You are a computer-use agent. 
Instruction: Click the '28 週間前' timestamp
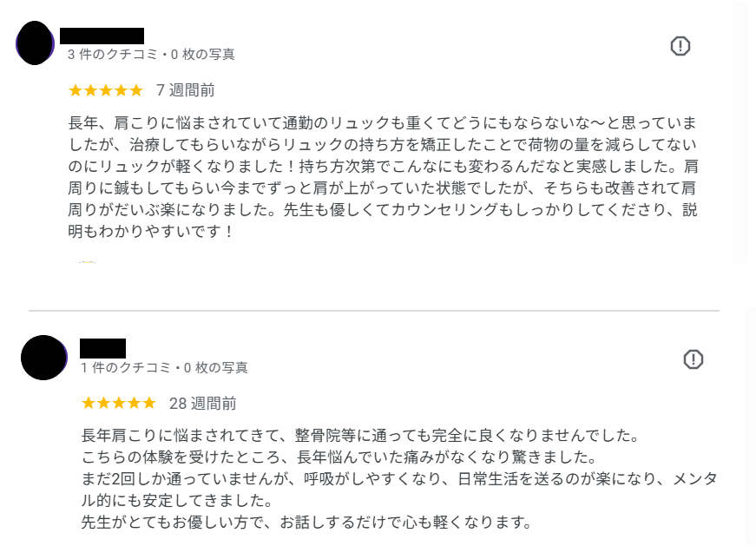[202, 404]
